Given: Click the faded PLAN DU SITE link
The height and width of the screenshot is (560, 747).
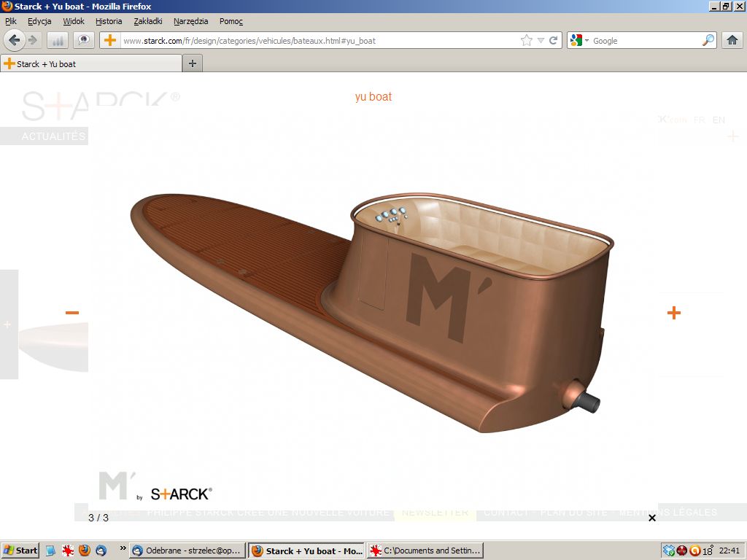Looking at the screenshot, I should (574, 513).
